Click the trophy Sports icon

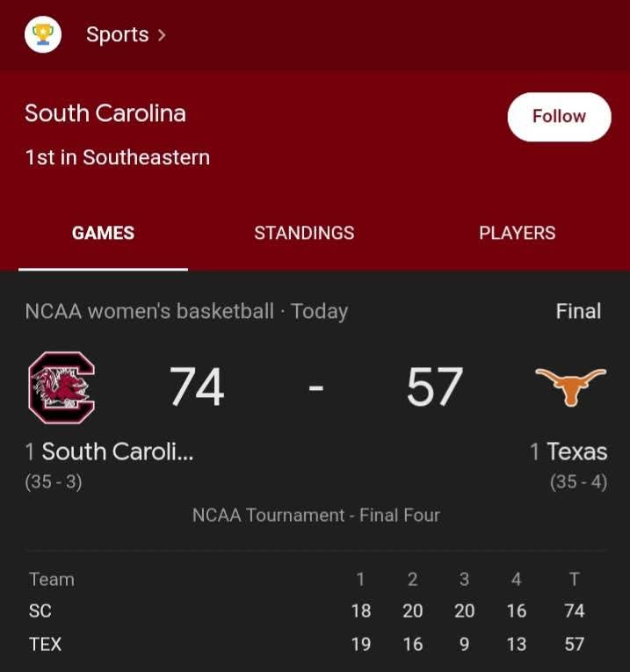pyautogui.click(x=43, y=34)
